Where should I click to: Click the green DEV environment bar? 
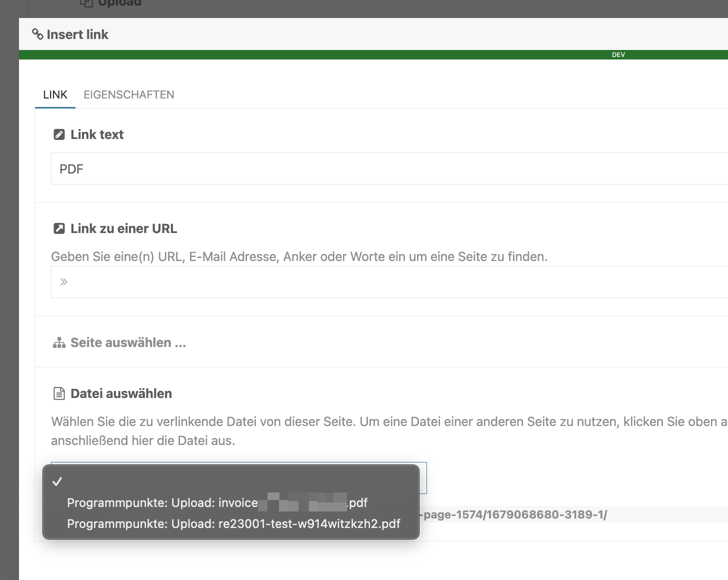click(x=350, y=53)
